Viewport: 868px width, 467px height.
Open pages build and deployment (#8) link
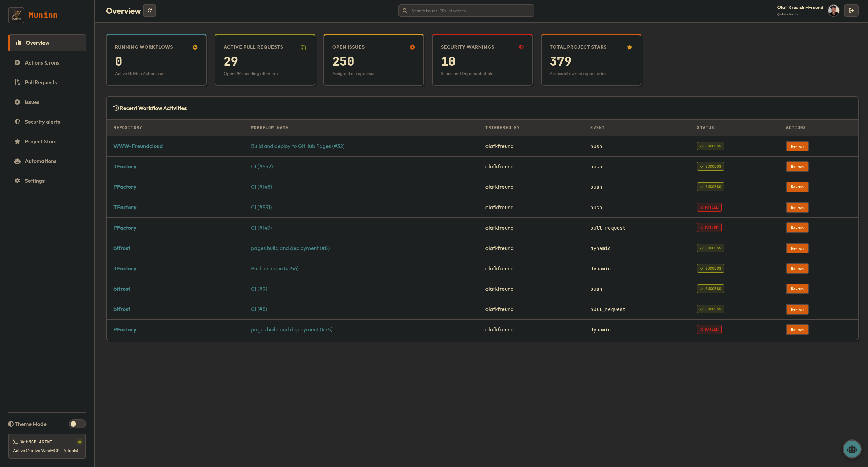pos(290,248)
